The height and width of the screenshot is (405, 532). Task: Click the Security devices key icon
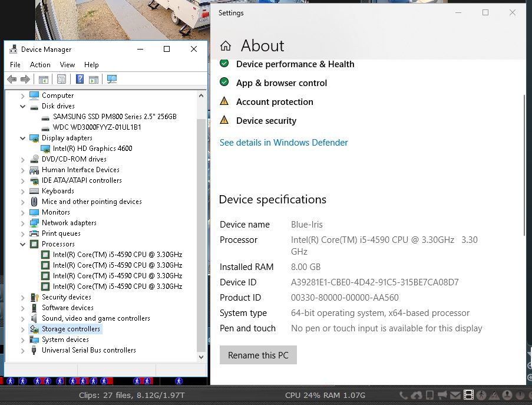click(x=34, y=297)
